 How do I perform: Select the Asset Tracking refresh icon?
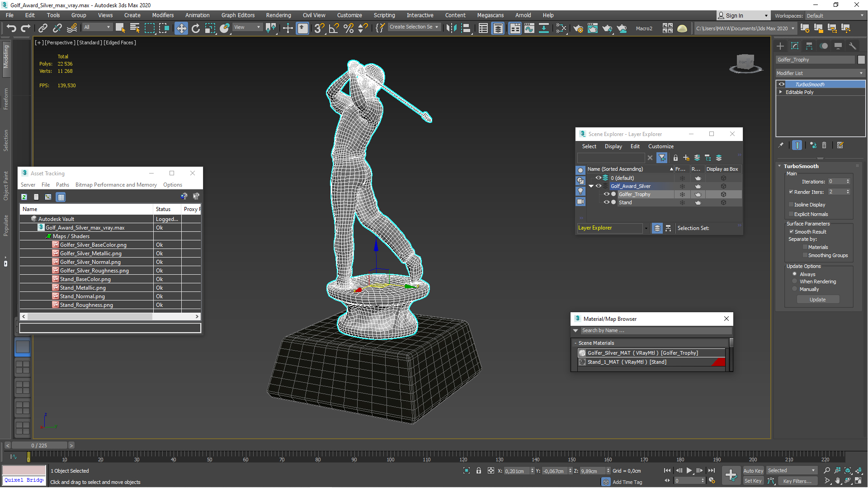[x=24, y=197]
